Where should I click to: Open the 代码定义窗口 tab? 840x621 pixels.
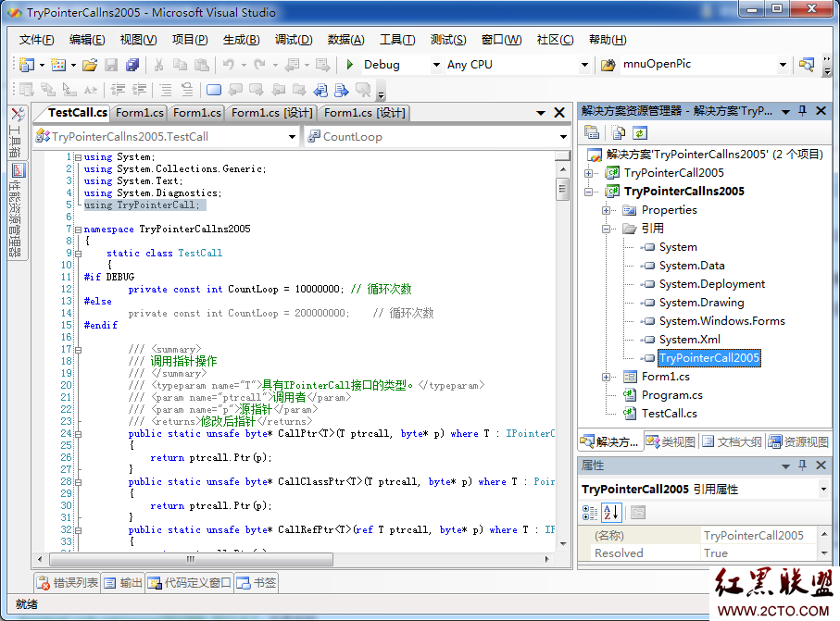click(189, 582)
